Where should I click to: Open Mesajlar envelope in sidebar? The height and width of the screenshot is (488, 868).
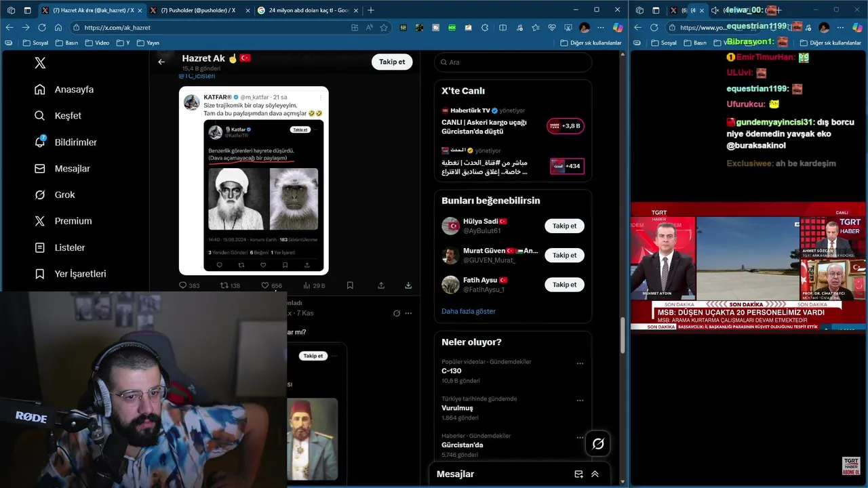tap(62, 168)
